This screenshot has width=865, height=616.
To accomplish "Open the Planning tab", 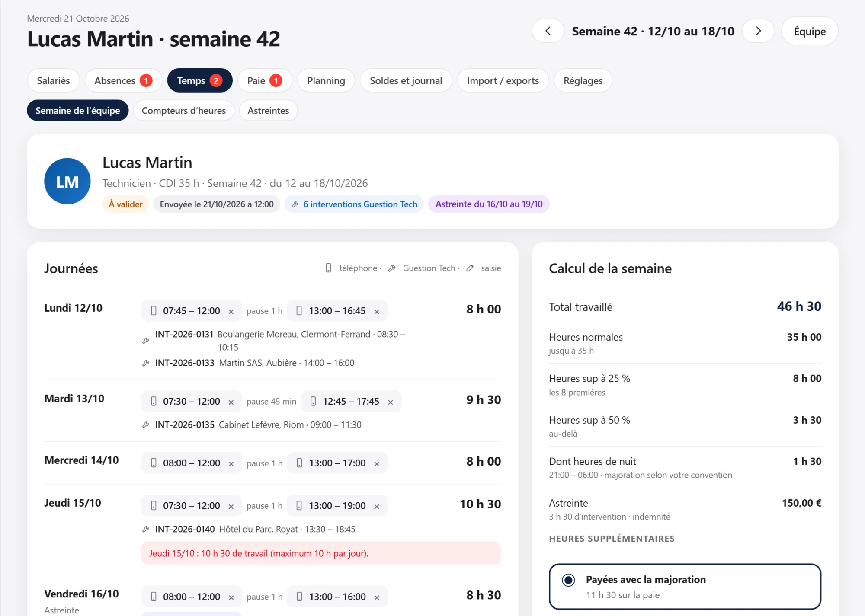I will tap(326, 80).
